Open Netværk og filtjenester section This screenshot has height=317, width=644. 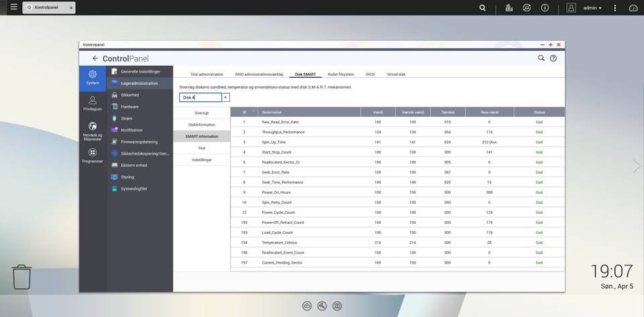[x=93, y=131]
